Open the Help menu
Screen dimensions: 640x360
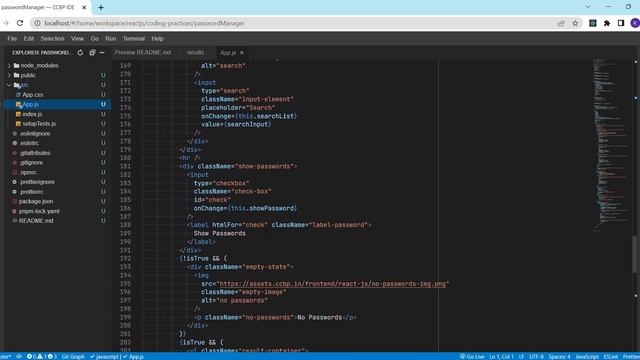click(158, 39)
